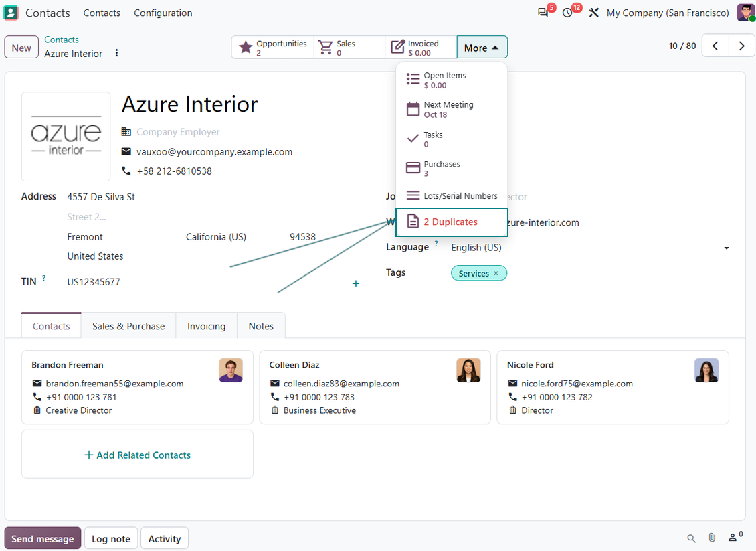Screen dimensions: 756x551
Task: Click Send message button
Action: pyautogui.click(x=42, y=538)
